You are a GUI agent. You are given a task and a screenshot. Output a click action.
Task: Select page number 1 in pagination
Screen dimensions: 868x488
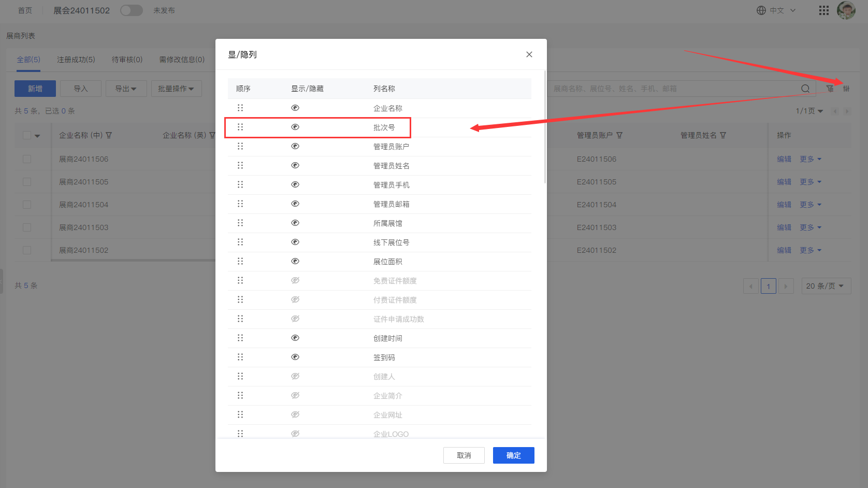click(x=768, y=285)
